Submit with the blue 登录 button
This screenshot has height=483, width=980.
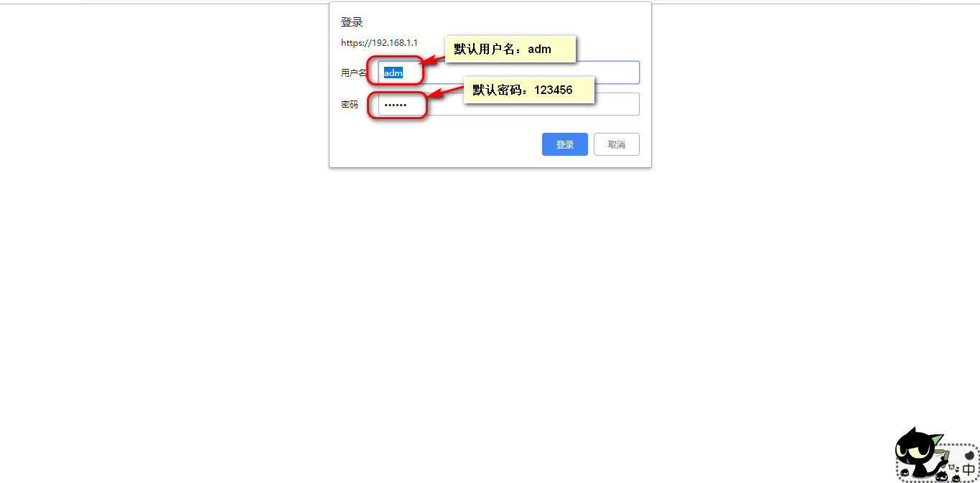click(x=565, y=144)
